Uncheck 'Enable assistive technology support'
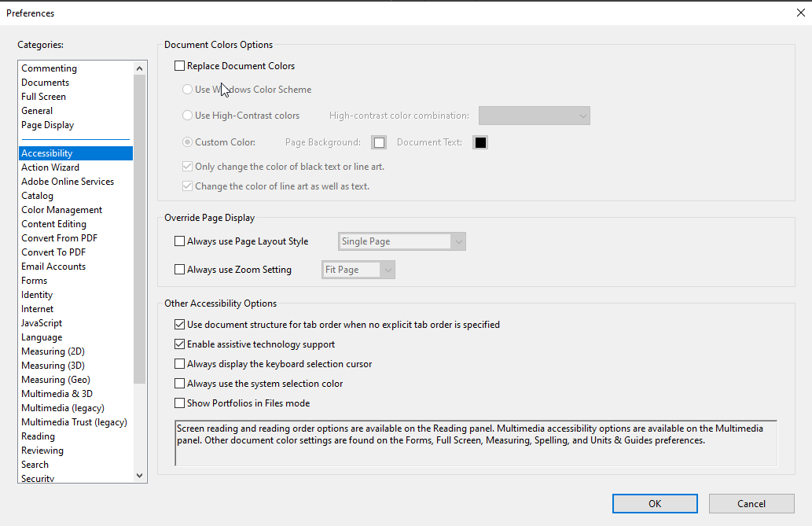Image resolution: width=812 pixels, height=526 pixels. coord(179,344)
